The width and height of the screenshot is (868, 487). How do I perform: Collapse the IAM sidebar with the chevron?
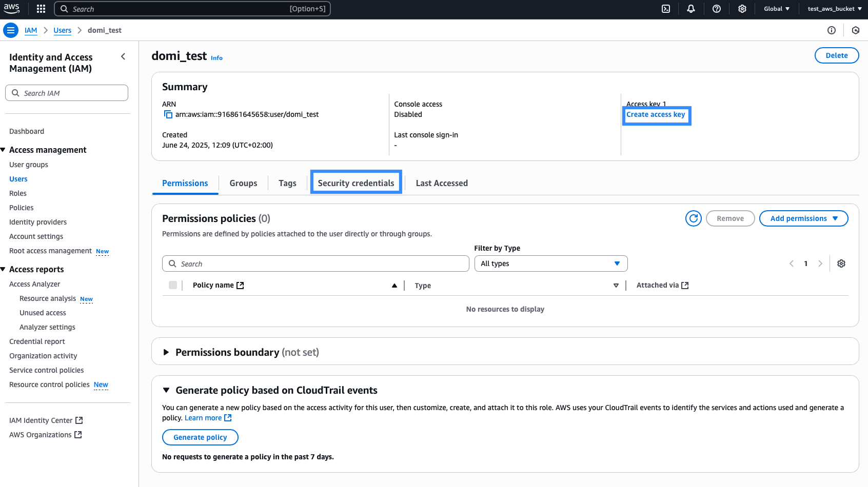coord(123,56)
